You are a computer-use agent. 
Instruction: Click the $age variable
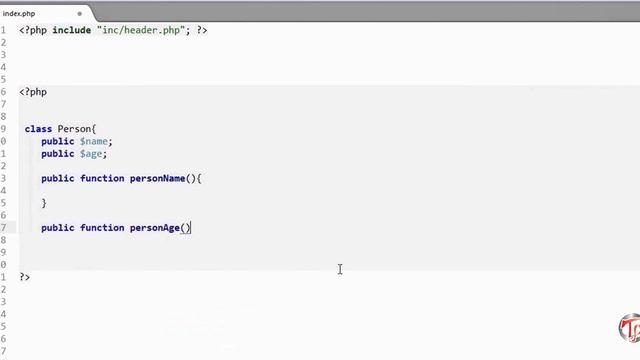(x=91, y=154)
